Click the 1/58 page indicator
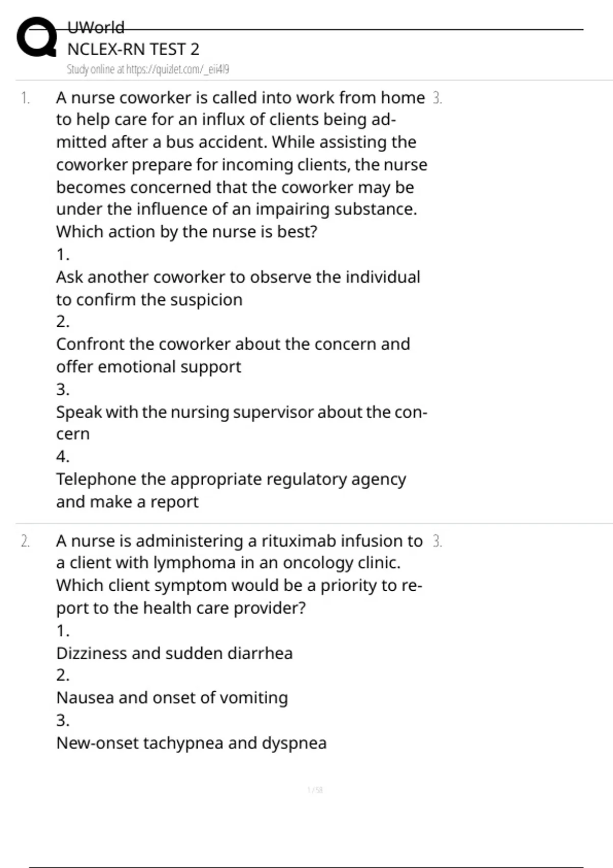The width and height of the screenshot is (613, 868). click(315, 790)
